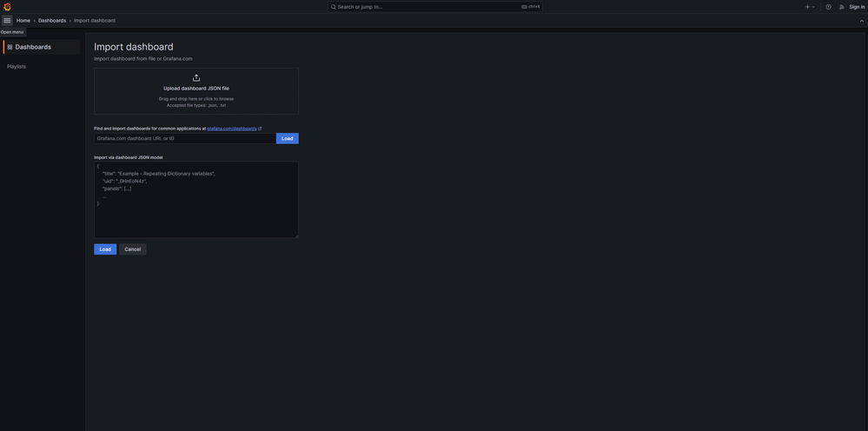Click Load button next to URL field

(x=288, y=138)
